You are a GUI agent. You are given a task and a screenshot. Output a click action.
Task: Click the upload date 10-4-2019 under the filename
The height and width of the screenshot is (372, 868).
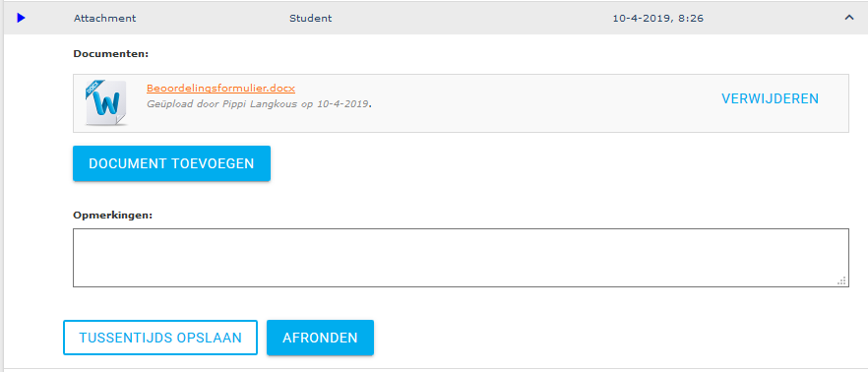tap(342, 103)
